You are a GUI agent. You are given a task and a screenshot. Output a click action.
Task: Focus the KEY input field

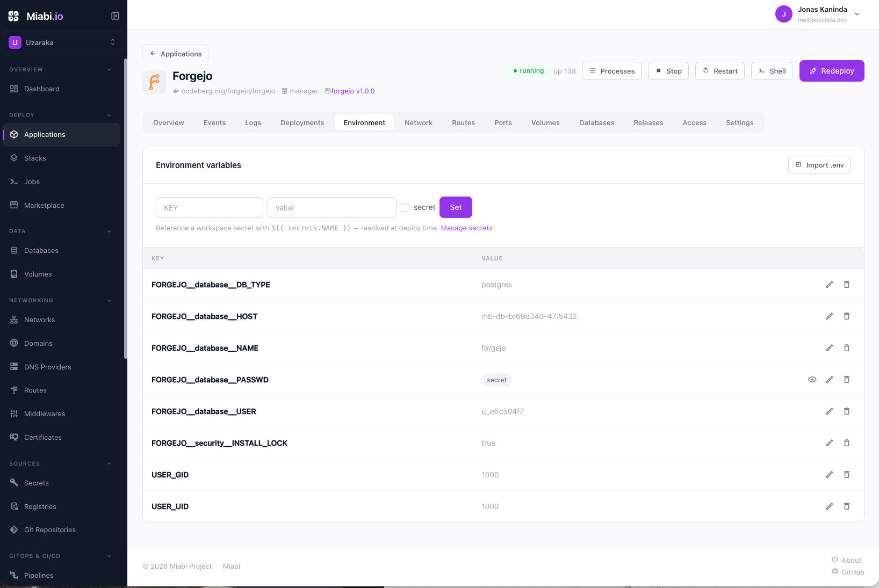point(210,208)
